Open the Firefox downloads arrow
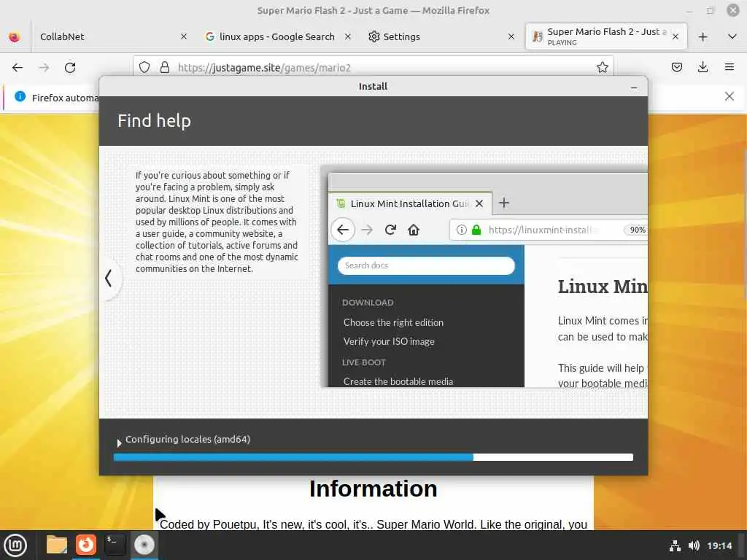The width and height of the screenshot is (747, 560). [x=703, y=67]
